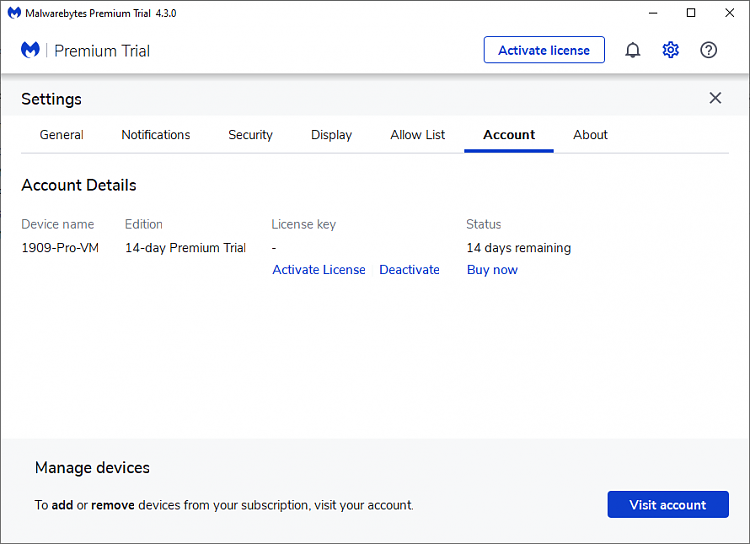Minimize the Malwarebytes window
Screen dimensions: 750x544
coord(653,13)
